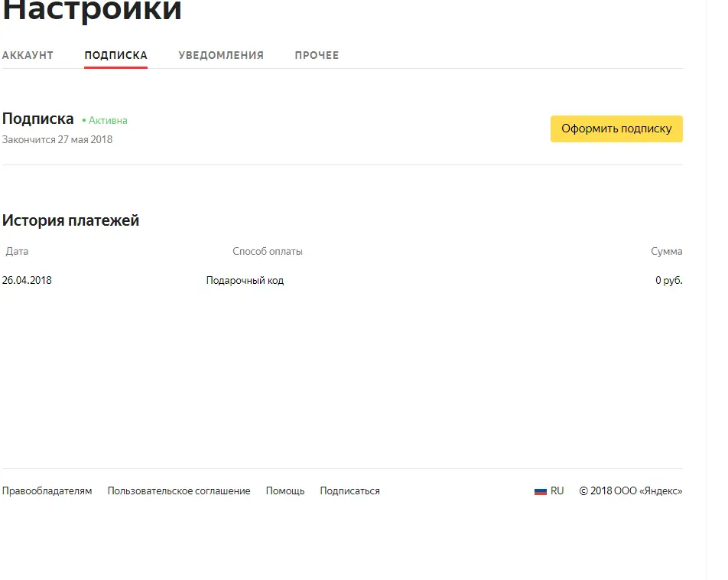Viewport: 728px width, 580px height.
Task: Click the payment date 26.04.2018
Action: click(x=27, y=280)
